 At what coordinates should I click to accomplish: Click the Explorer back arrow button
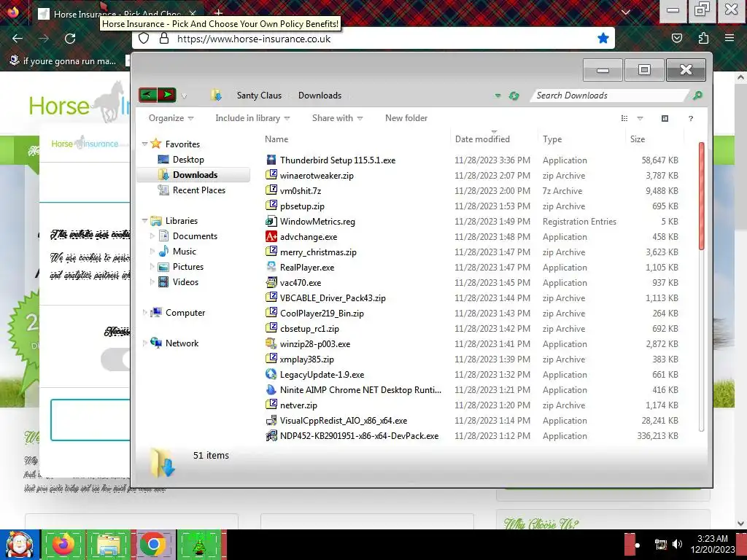click(147, 96)
